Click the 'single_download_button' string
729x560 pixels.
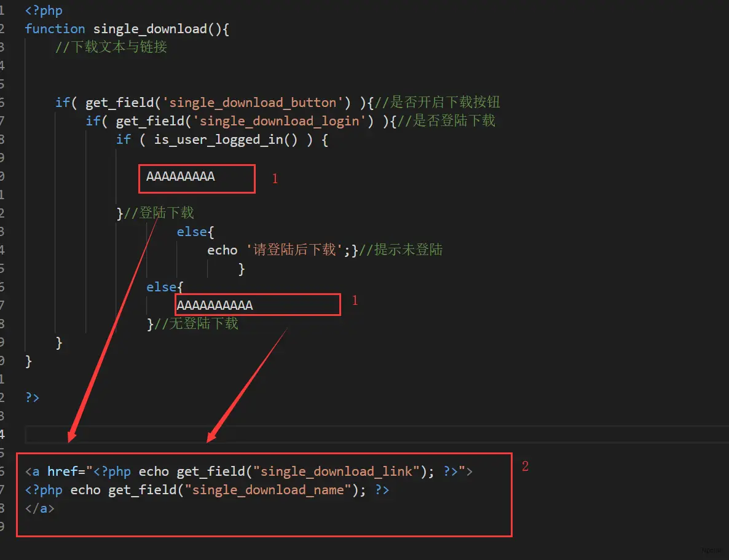point(253,102)
